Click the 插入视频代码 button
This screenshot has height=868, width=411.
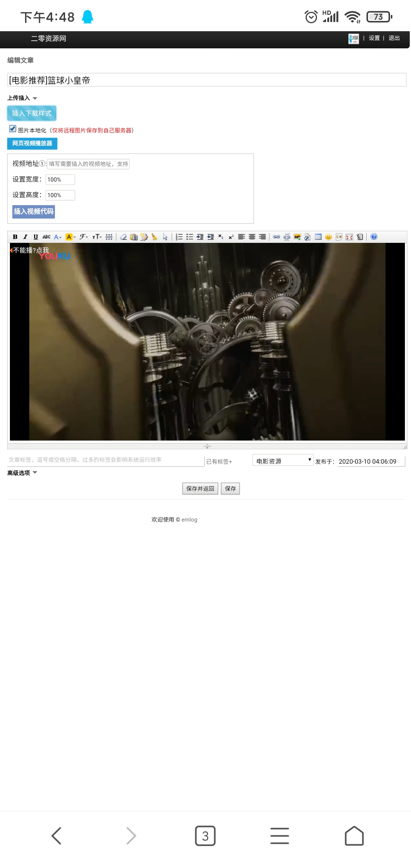tap(33, 211)
